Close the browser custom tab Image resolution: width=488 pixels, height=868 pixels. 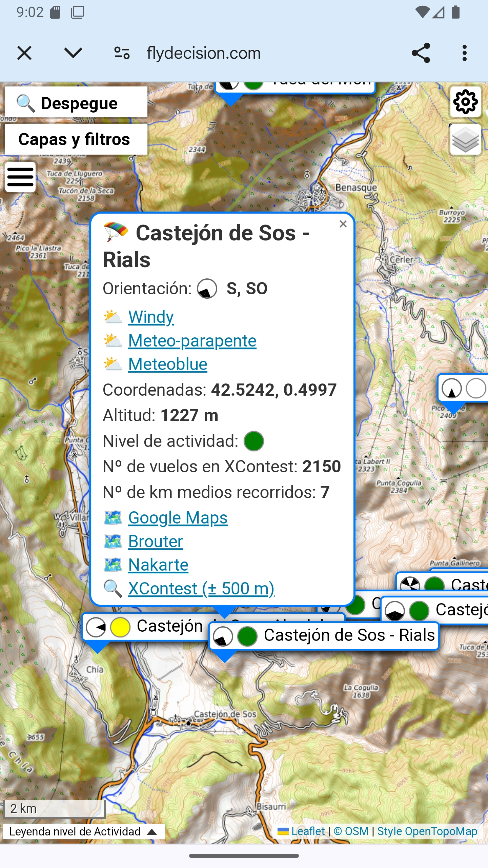(x=24, y=53)
